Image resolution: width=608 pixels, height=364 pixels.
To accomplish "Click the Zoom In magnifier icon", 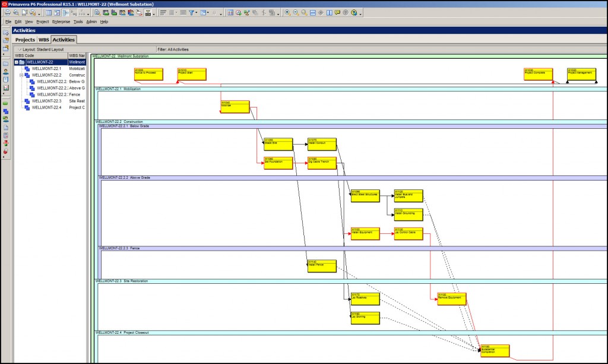I will pos(287,12).
